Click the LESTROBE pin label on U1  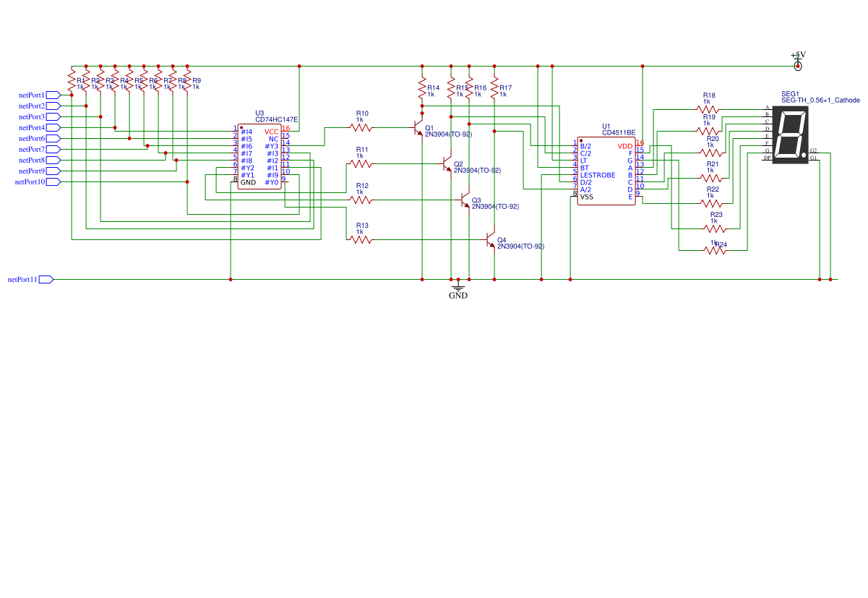(598, 175)
